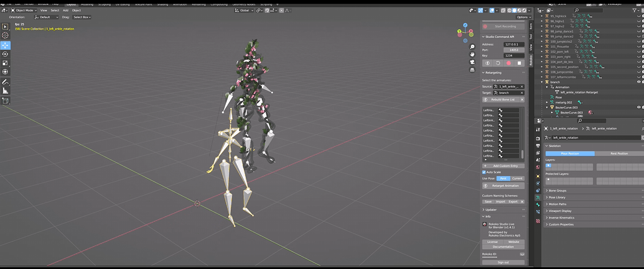Select the Cursor tool
Screen dimensions: 644x269
[x=6, y=35]
